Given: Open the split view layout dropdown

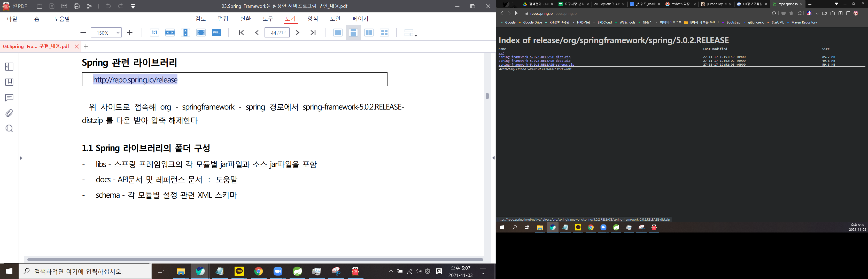Looking at the screenshot, I should click(411, 33).
